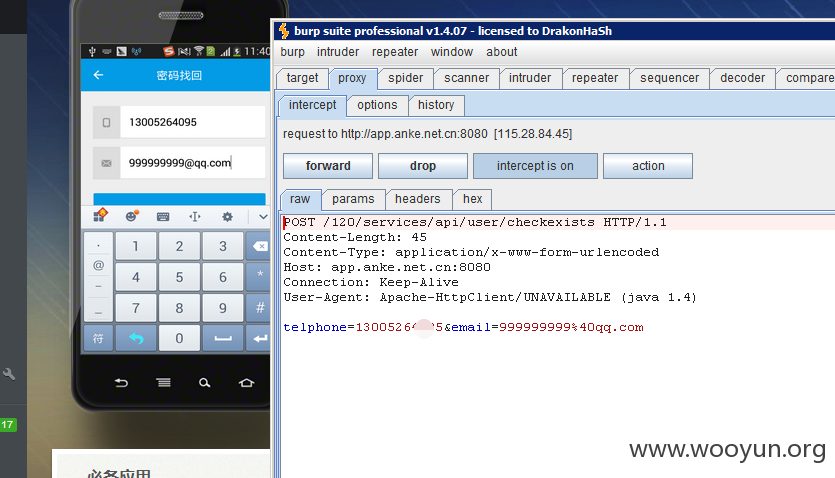This screenshot has width=835, height=478.
Task: Toggle the intercept is on button
Action: (535, 166)
